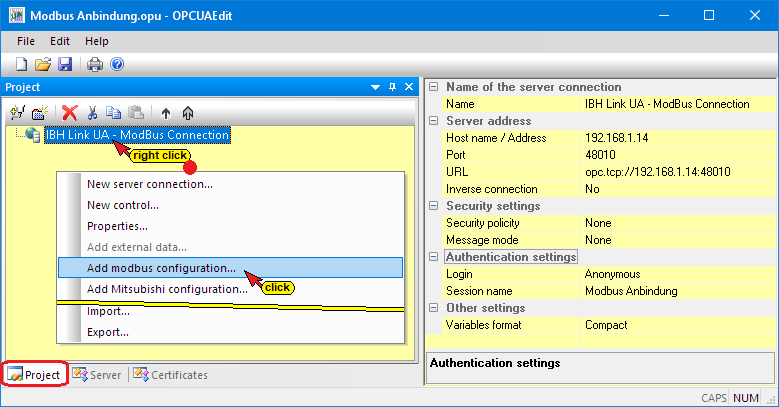Open a project with the folder icon
The image size is (779, 407).
pyautogui.click(x=43, y=64)
